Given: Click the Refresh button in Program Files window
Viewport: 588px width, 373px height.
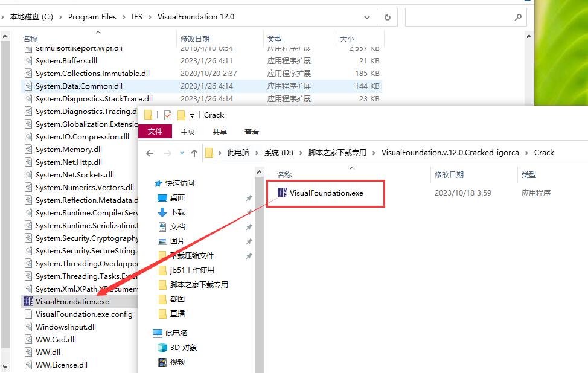Looking at the screenshot, I should tap(388, 17).
